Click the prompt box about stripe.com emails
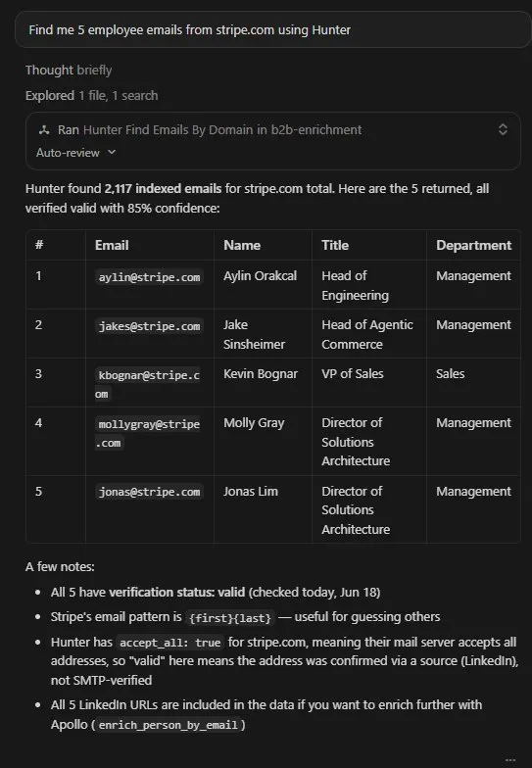The image size is (532, 768). click(x=272, y=29)
